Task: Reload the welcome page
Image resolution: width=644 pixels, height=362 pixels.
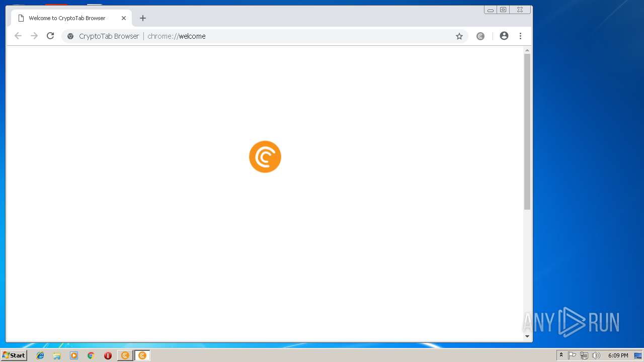Action: [x=50, y=36]
